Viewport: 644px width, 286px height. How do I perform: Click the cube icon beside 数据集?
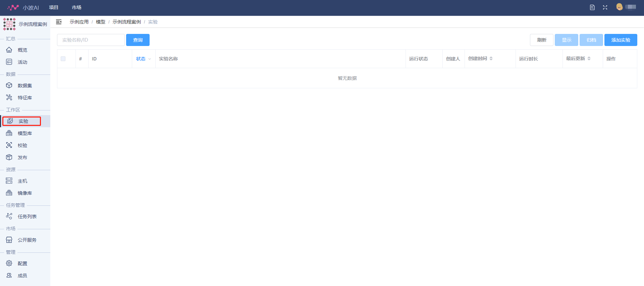click(x=9, y=85)
